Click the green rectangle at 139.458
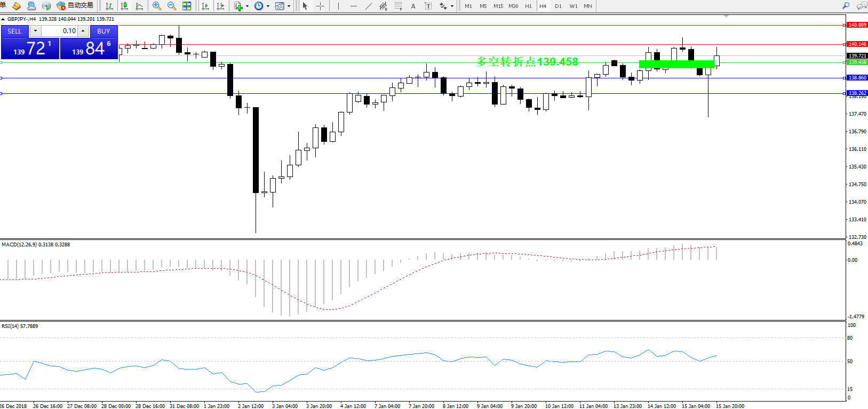The width and height of the screenshot is (868, 409). [x=676, y=64]
